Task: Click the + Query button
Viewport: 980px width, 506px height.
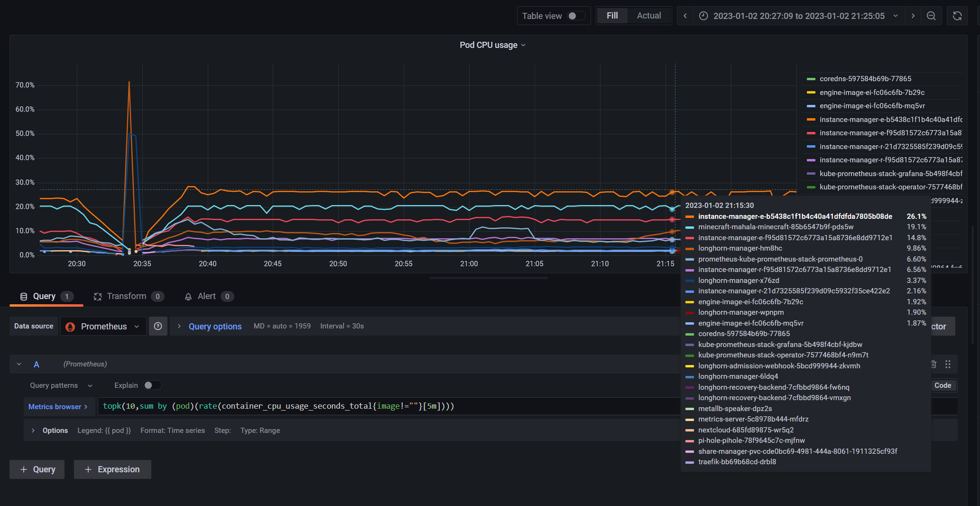Action: (x=37, y=469)
